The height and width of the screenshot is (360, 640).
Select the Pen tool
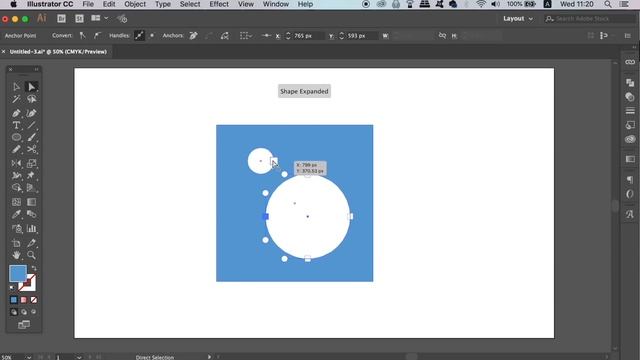pyautogui.click(x=16, y=113)
